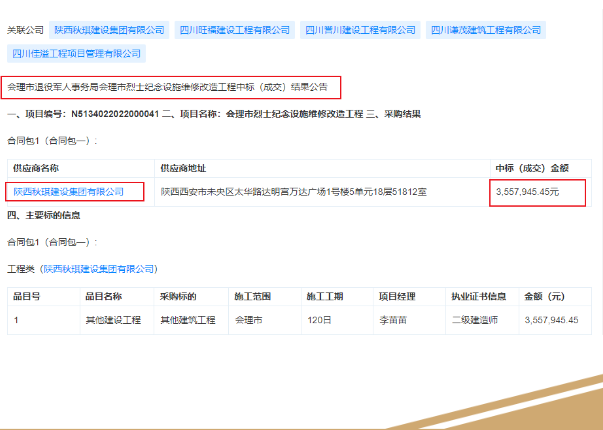This screenshot has height=430, width=603.
Task: Click the 供应商地址 column header
Action: [182, 166]
